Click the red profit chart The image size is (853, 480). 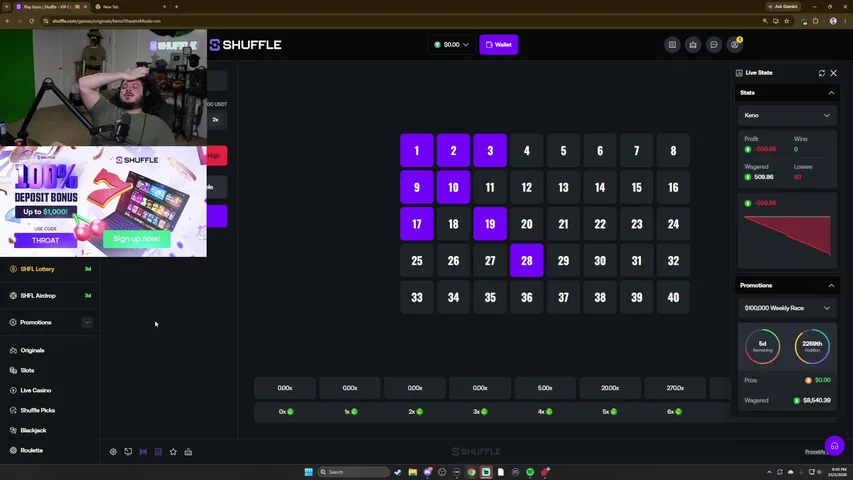click(787, 235)
